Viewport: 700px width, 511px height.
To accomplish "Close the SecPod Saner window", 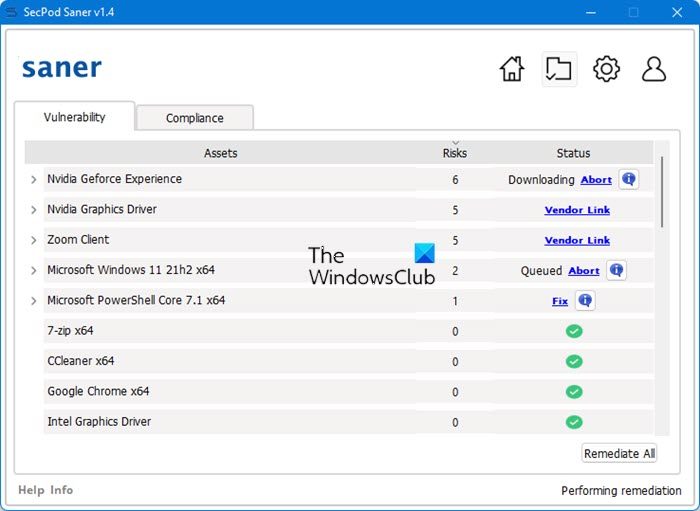I will (x=677, y=12).
